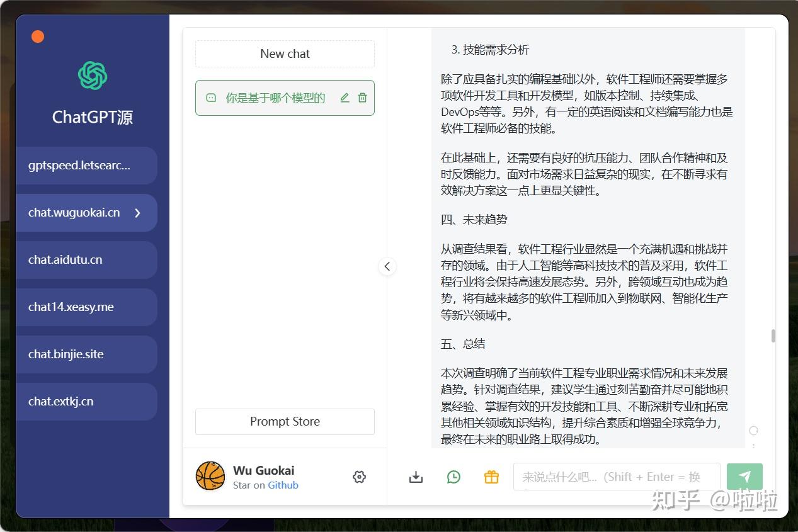Image resolution: width=798 pixels, height=532 pixels.
Task: Click the ChatGPT logo in the sidebar
Action: pos(92,76)
